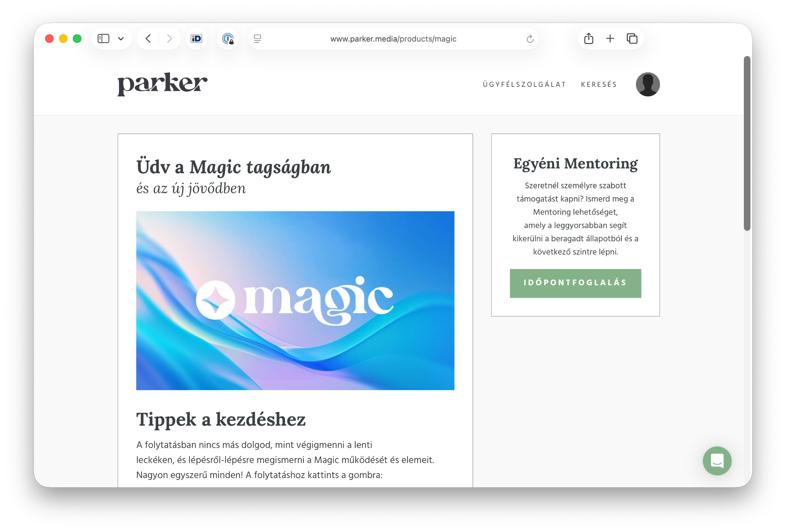Open the sidebar tab group dropdown chevron

click(x=121, y=39)
